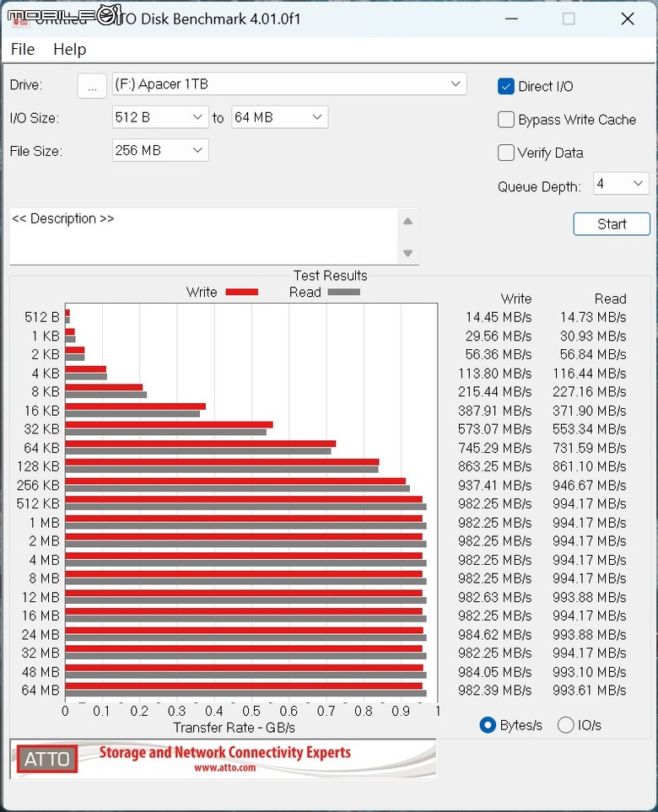Enable Bypass Write Cache checkbox
The image size is (658, 812).
[505, 120]
